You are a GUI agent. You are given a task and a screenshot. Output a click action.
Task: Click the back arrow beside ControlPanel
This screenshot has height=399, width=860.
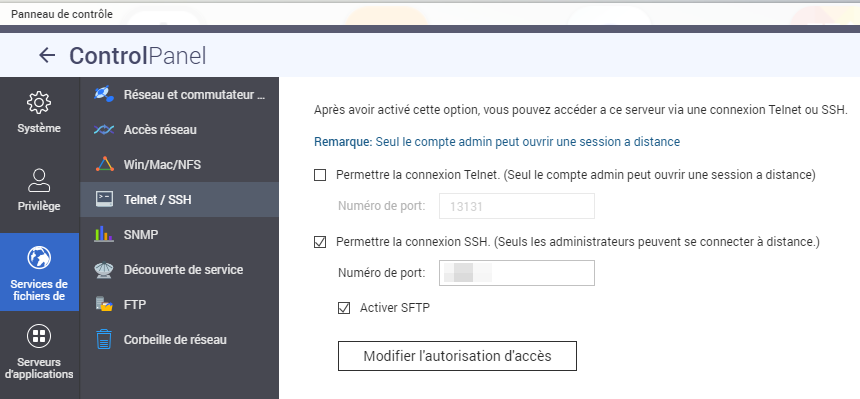point(47,55)
